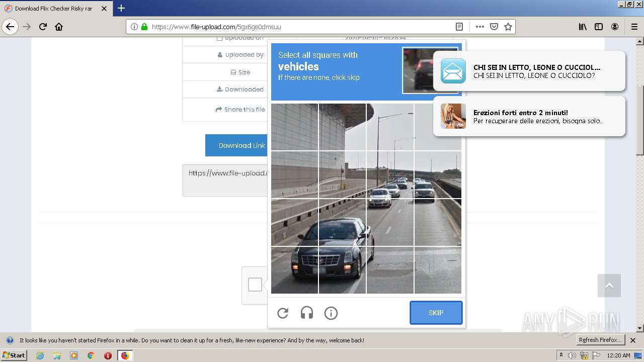Viewport: 644px width, 362px height.
Task: Click the mail envelope notification icon
Action: (x=453, y=71)
